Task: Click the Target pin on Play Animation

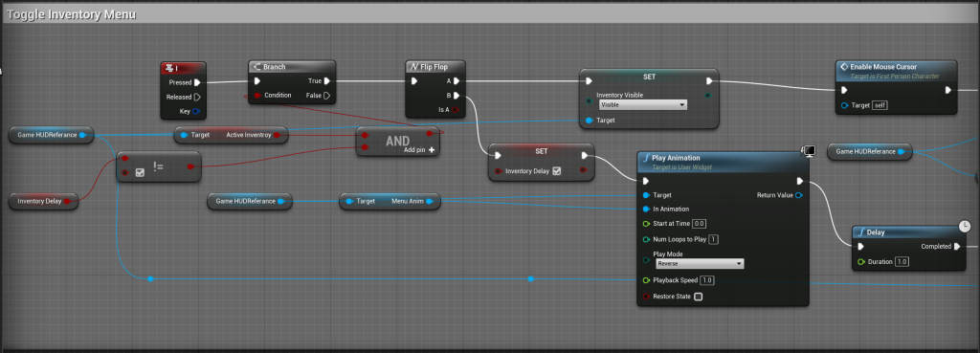Action: (646, 195)
